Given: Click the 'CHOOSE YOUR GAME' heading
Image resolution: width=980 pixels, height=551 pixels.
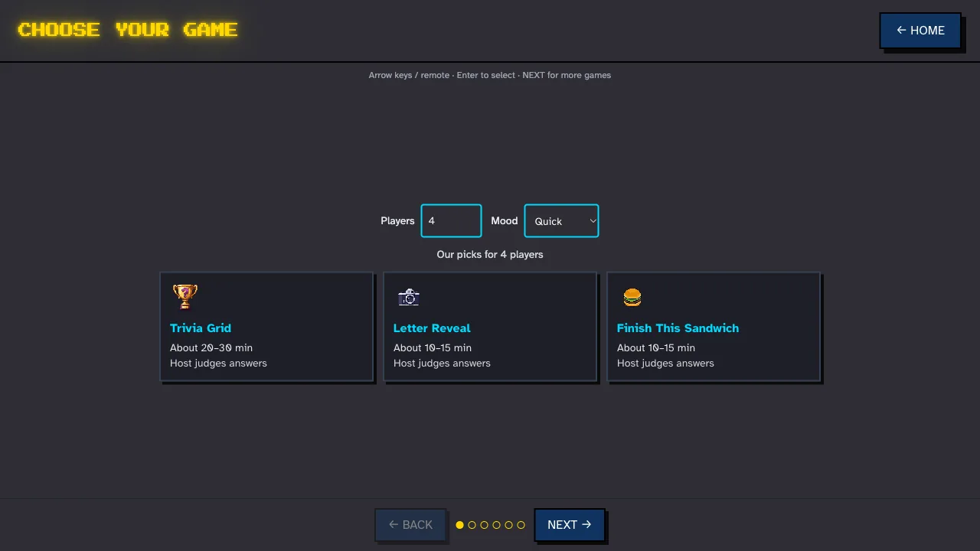Looking at the screenshot, I should tap(128, 30).
